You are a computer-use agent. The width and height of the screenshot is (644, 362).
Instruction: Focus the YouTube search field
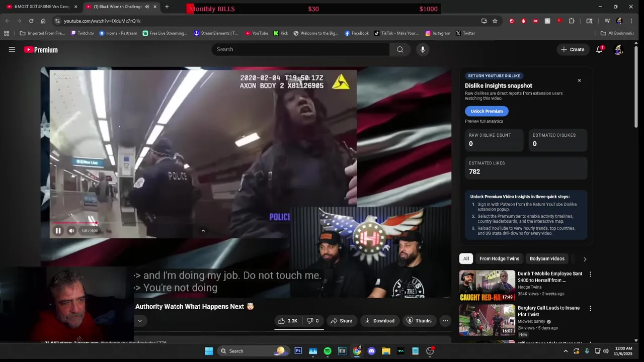301,49
